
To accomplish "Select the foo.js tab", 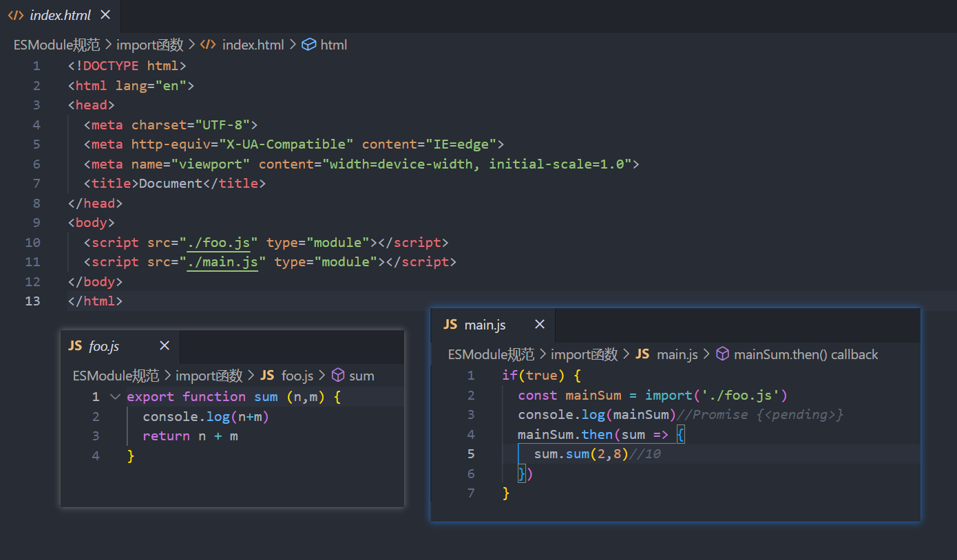I will [103, 346].
